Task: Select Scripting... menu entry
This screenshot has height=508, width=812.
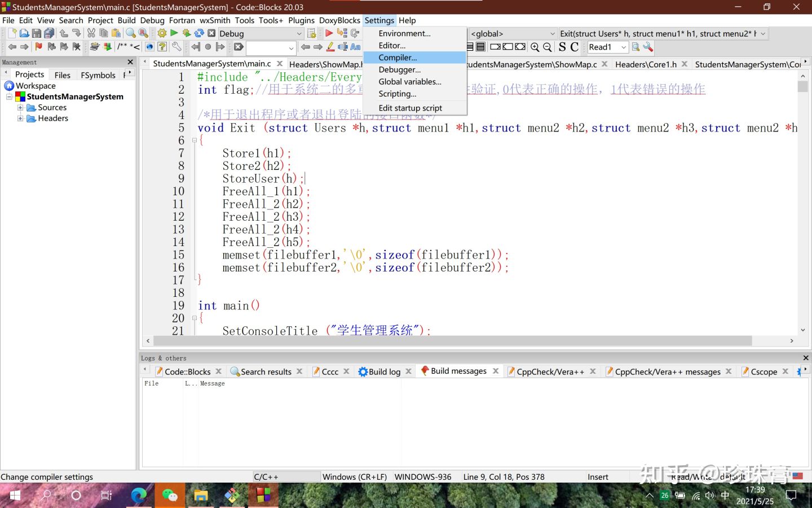Action: (x=414, y=94)
